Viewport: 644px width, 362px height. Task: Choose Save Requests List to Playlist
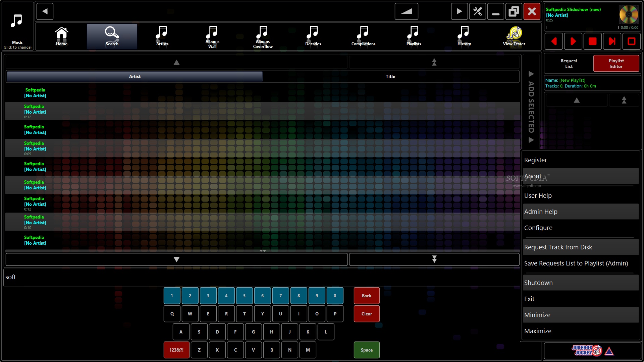[x=581, y=263]
